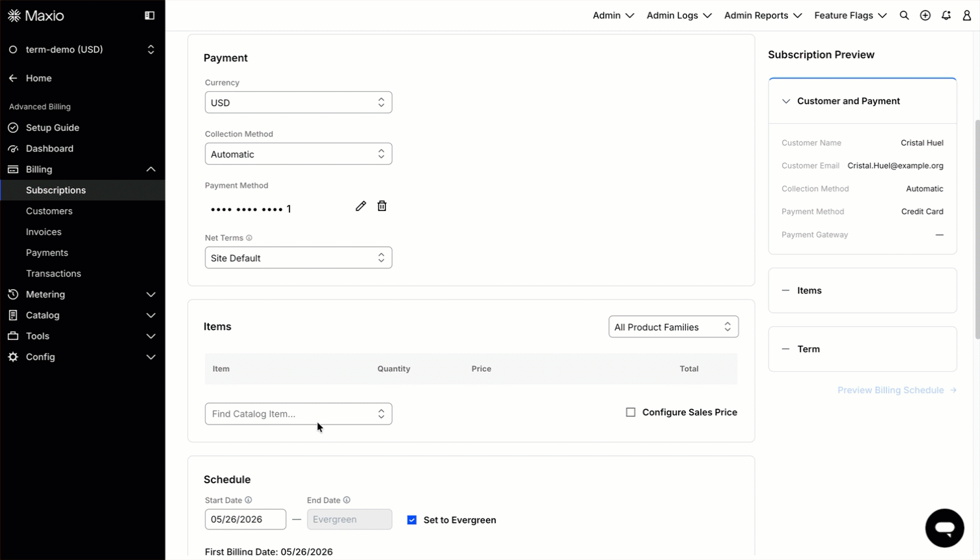The image size is (980, 560).
Task: Go to Customers in sidebar
Action: (x=49, y=211)
